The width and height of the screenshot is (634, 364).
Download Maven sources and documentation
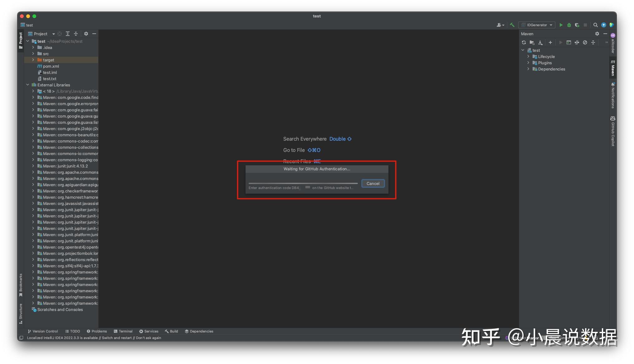click(540, 42)
